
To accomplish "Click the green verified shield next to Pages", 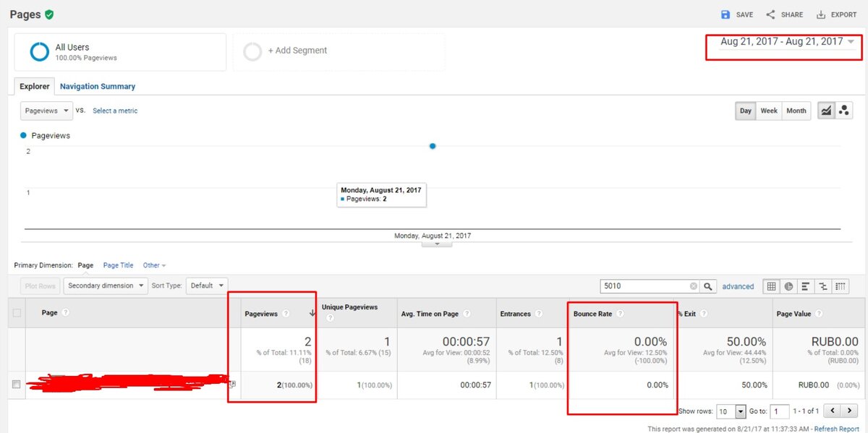I will coord(48,14).
